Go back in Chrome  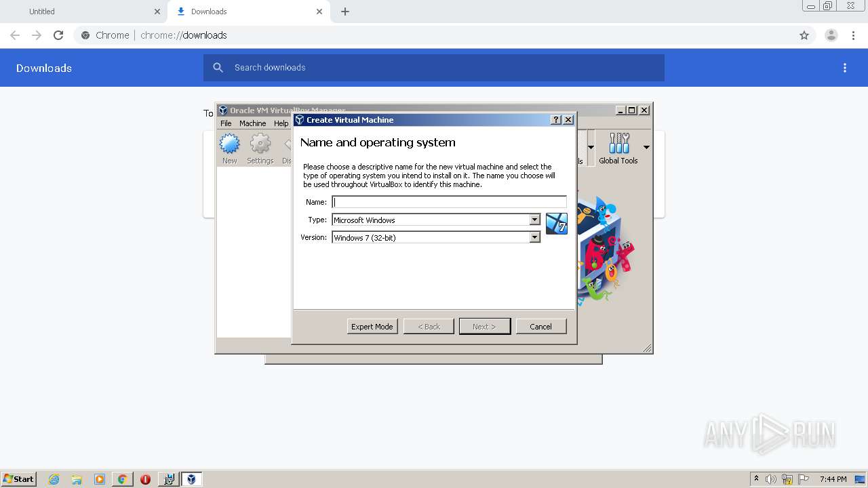coord(15,35)
